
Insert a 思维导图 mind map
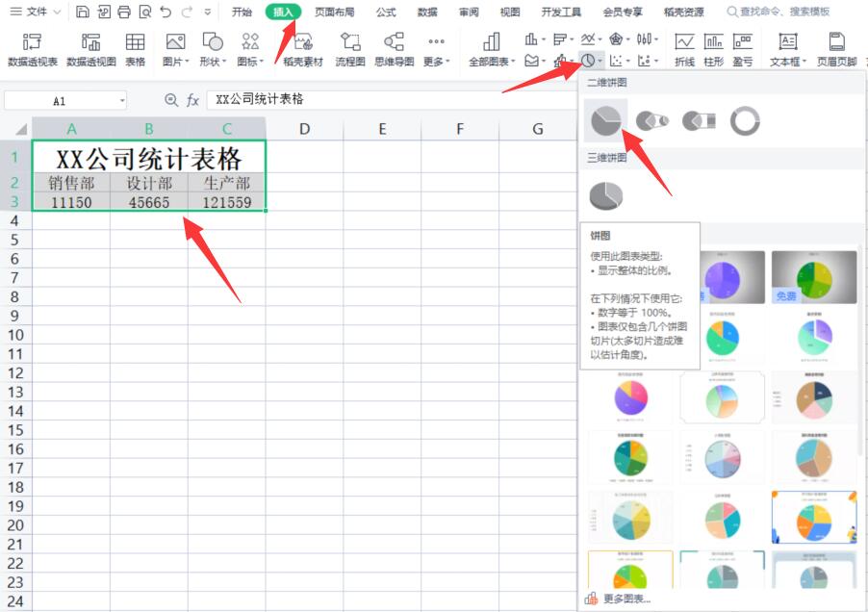(395, 50)
